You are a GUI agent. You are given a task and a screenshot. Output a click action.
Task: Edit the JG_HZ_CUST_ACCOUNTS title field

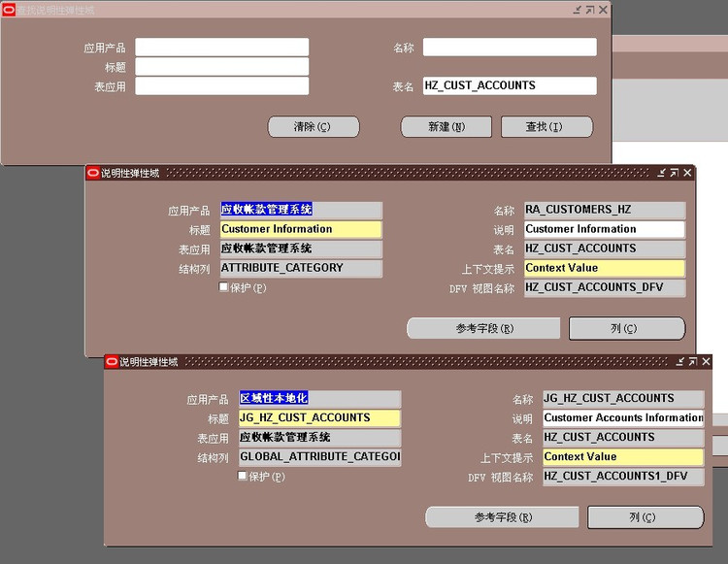tap(320, 418)
